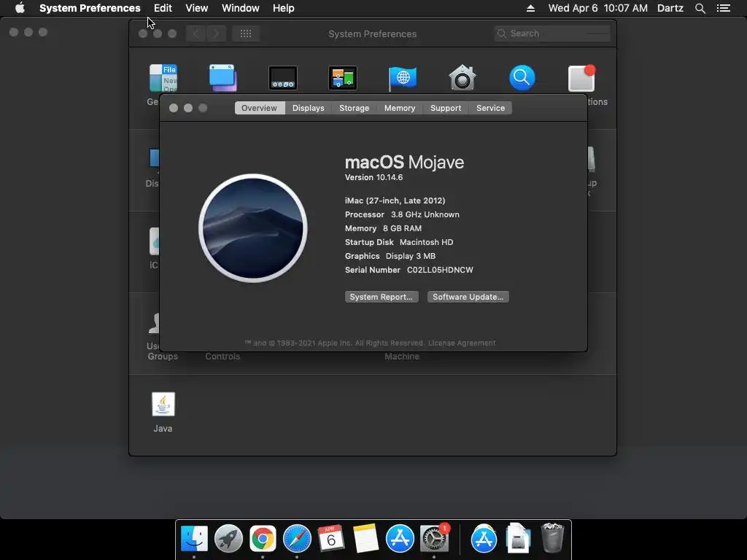Viewport: 747px width, 560px height.
Task: Open Safari from the Dock
Action: point(297,539)
